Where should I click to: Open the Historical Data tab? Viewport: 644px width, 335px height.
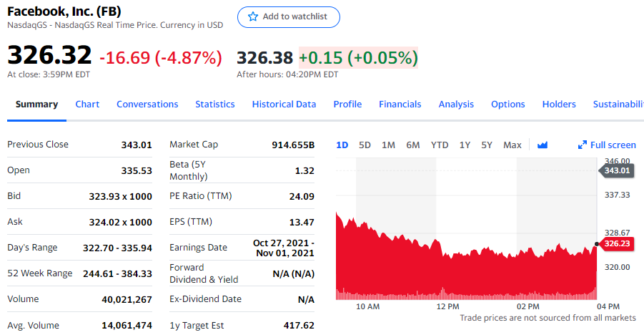tap(284, 104)
